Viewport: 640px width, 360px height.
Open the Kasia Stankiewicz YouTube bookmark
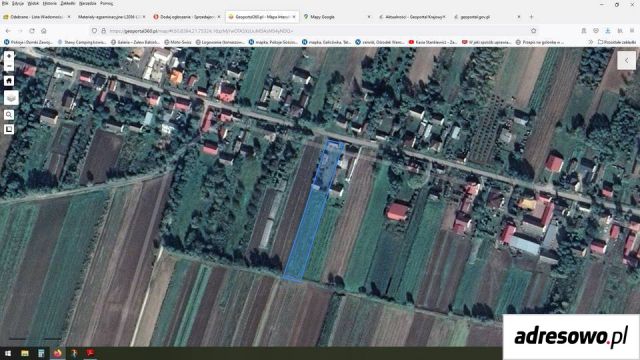[433, 42]
